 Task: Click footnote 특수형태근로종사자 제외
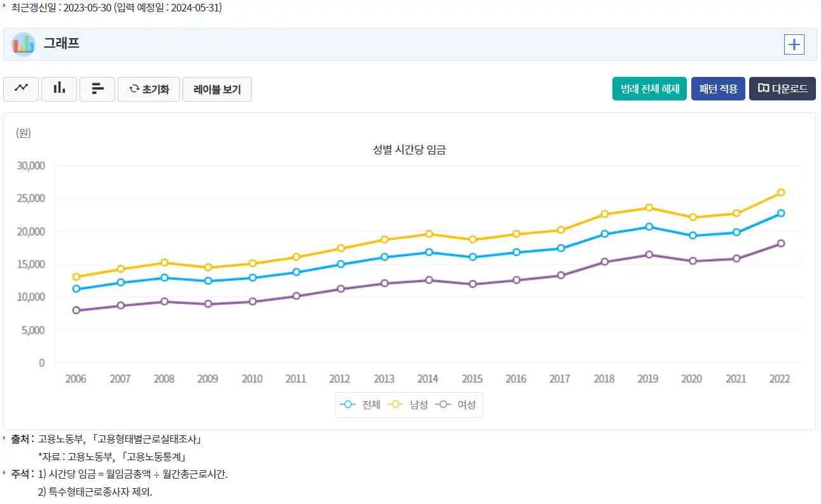pos(95,492)
